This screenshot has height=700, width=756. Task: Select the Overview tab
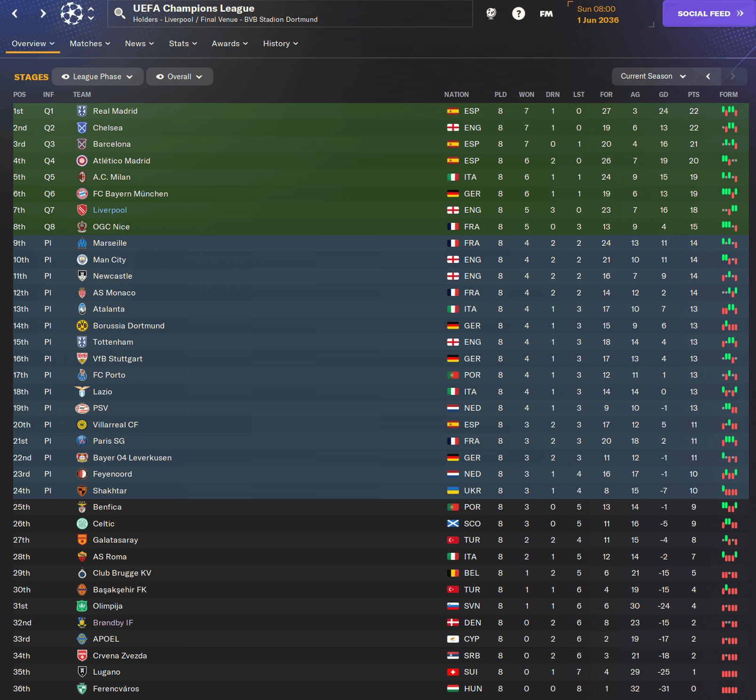click(33, 44)
